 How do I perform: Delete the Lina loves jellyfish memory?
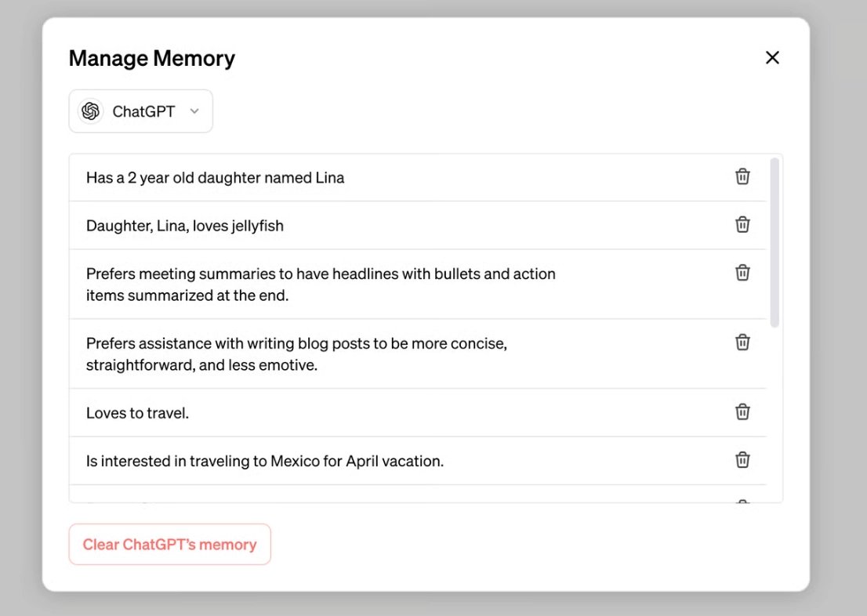742,225
